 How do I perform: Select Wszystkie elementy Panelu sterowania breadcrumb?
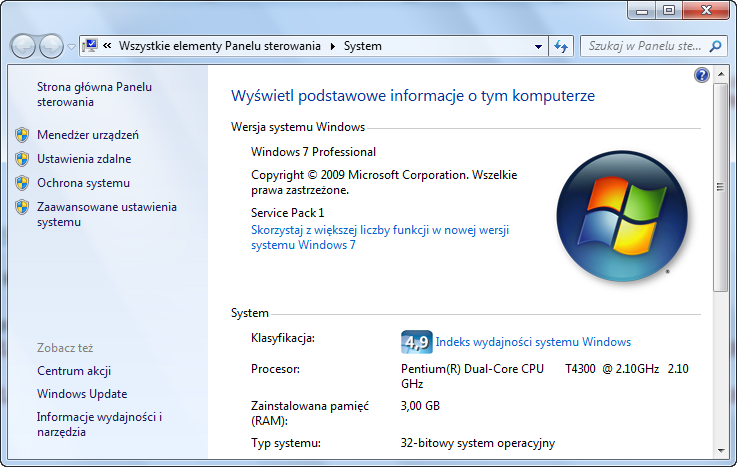click(220, 46)
